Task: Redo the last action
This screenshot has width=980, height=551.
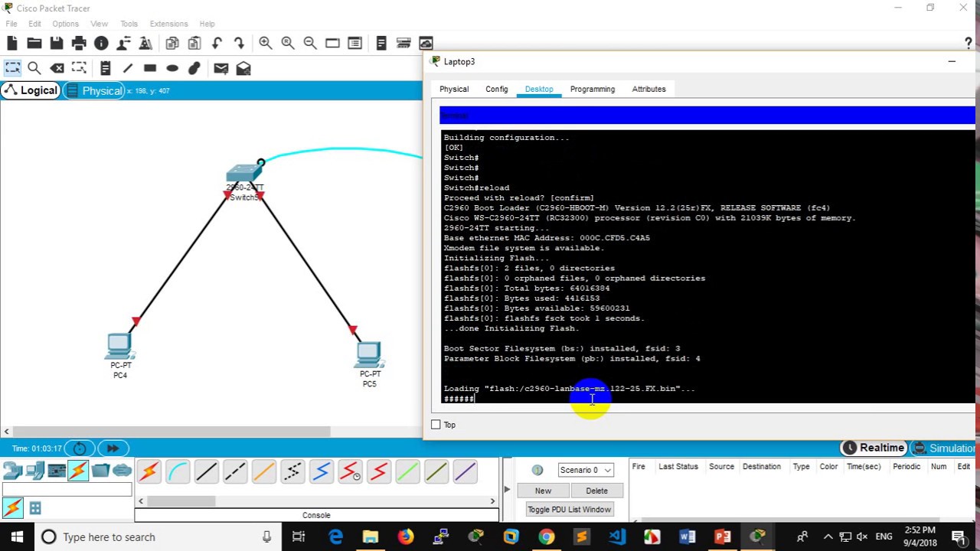Action: 239,44
